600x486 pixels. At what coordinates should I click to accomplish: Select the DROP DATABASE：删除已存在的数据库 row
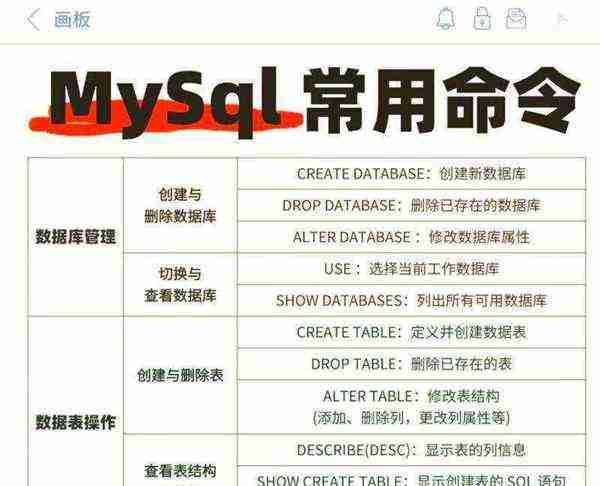[411, 205]
